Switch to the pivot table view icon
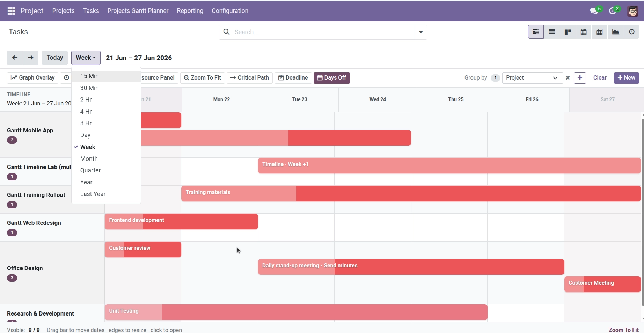The image size is (644, 333). [x=600, y=32]
